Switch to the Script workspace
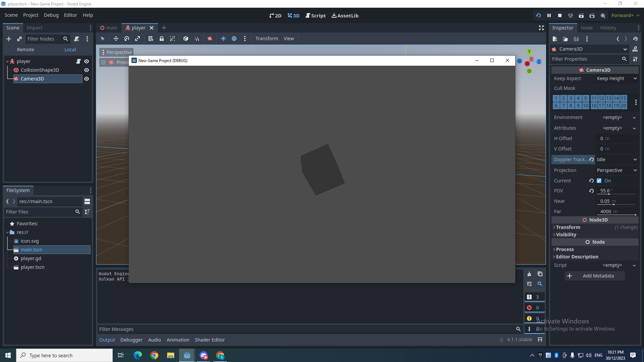This screenshot has height=362, width=644. tap(316, 15)
